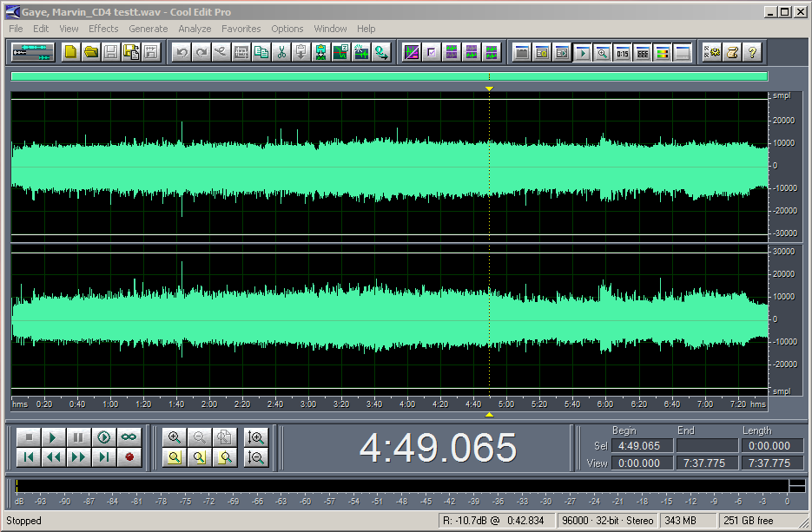Click Play to End circled button
Image resolution: width=812 pixels, height=532 pixels.
(x=103, y=437)
